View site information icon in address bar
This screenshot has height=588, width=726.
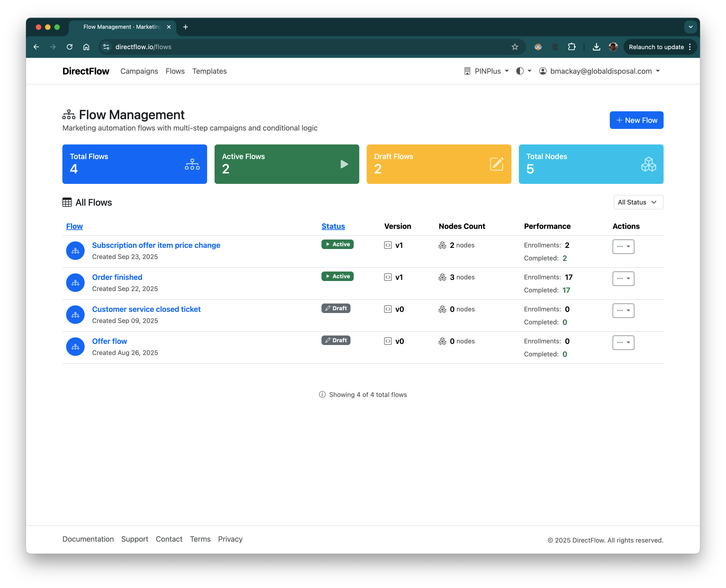point(106,47)
